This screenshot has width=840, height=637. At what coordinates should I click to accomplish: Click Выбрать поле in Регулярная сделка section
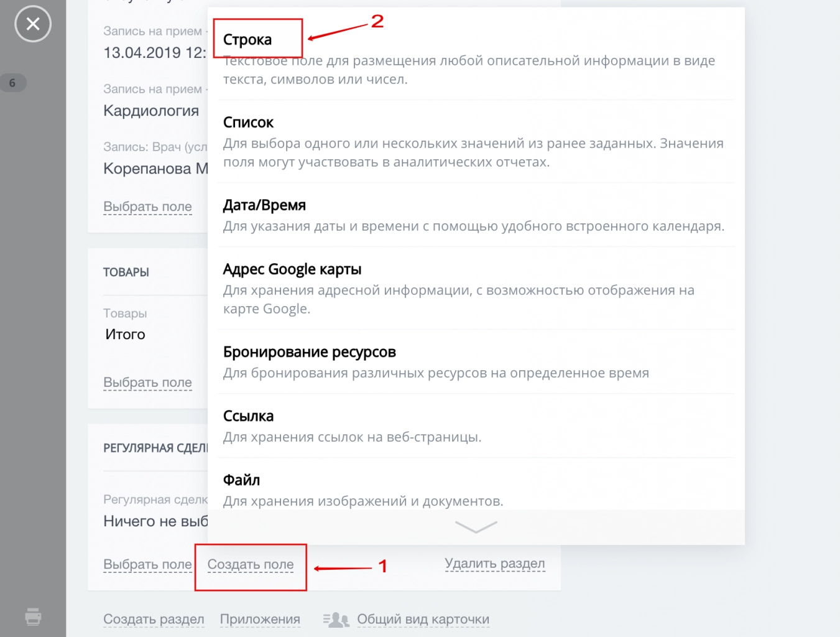pyautogui.click(x=147, y=564)
